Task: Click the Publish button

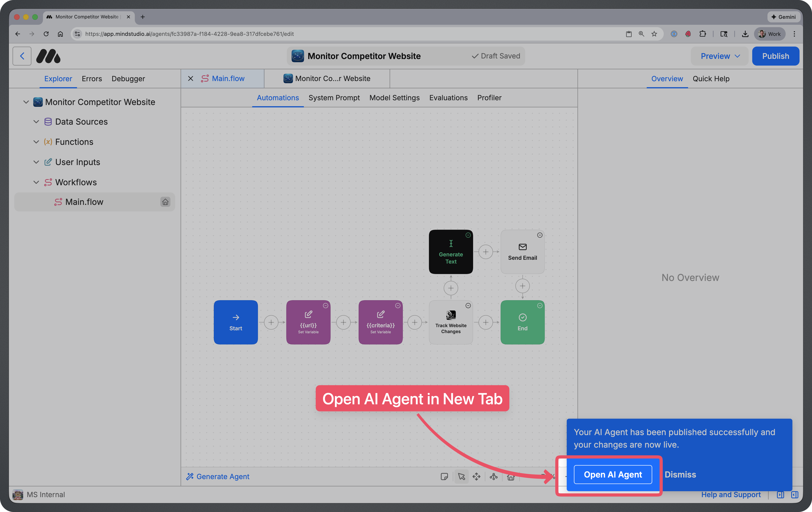Action: click(776, 56)
